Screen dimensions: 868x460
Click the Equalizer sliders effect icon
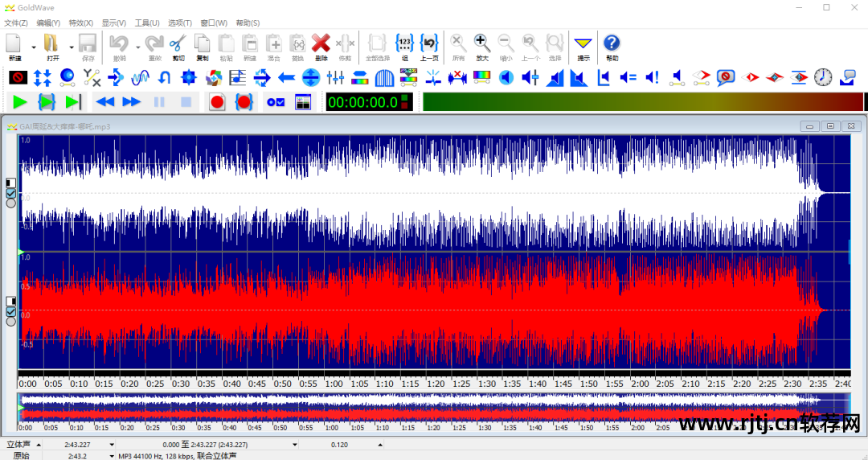[336, 77]
